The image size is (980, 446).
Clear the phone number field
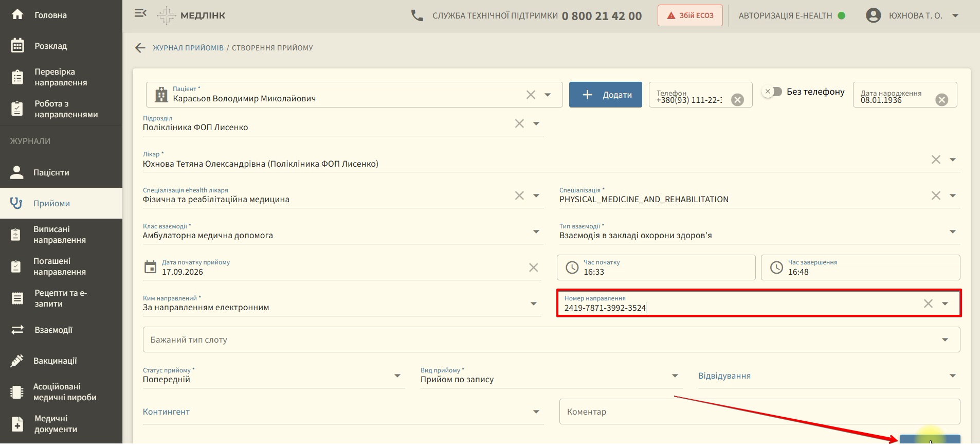click(737, 100)
